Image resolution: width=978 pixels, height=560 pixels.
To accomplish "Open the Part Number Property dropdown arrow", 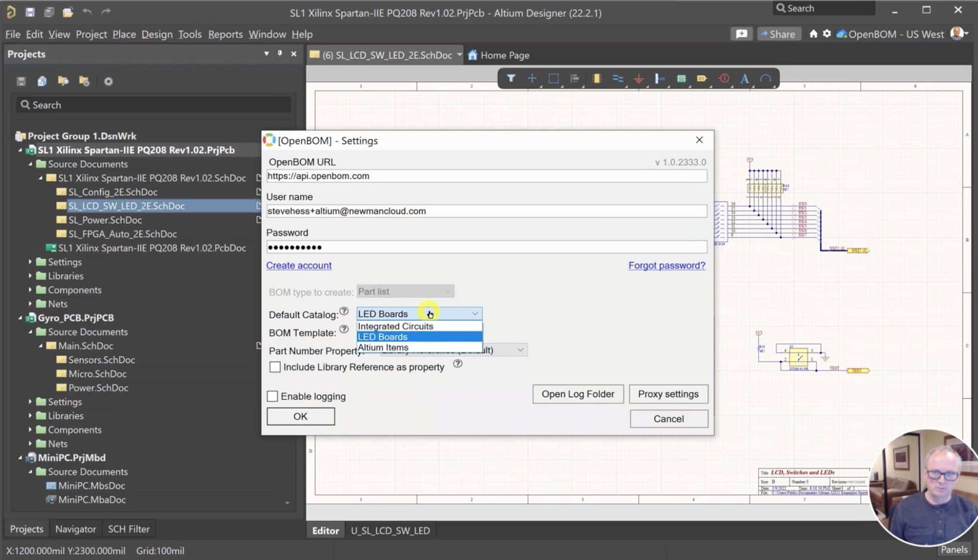I will tap(521, 350).
